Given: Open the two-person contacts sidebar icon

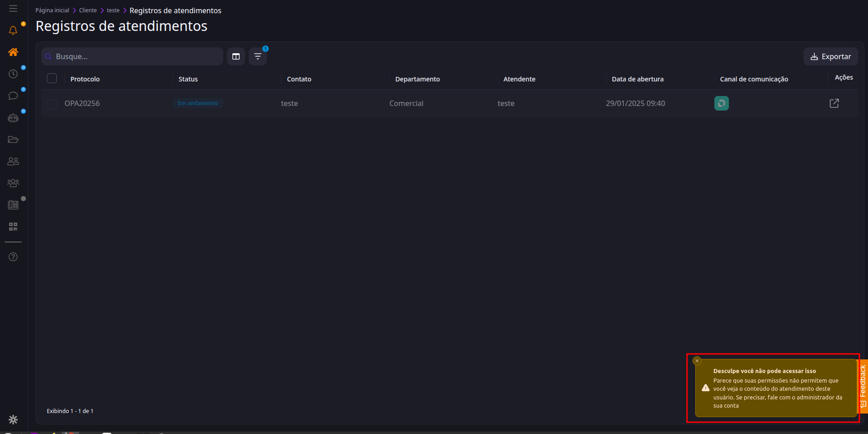Looking at the screenshot, I should pyautogui.click(x=13, y=161).
